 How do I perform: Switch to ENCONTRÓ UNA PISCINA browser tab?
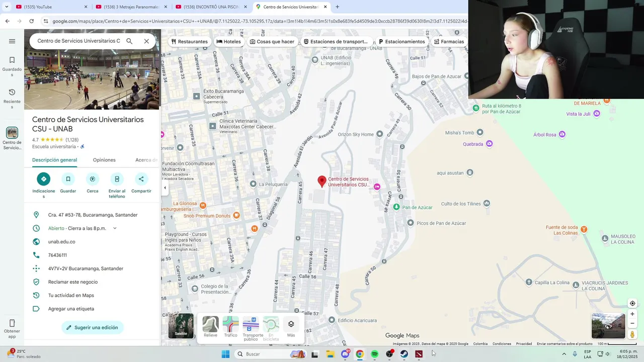click(x=212, y=7)
